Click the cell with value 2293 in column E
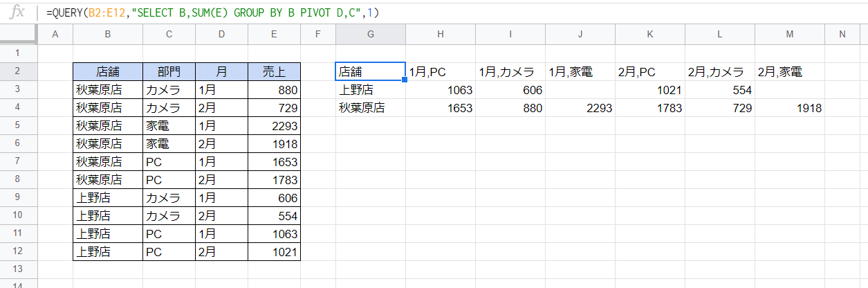Image resolution: width=868 pixels, height=288 pixels. click(275, 125)
